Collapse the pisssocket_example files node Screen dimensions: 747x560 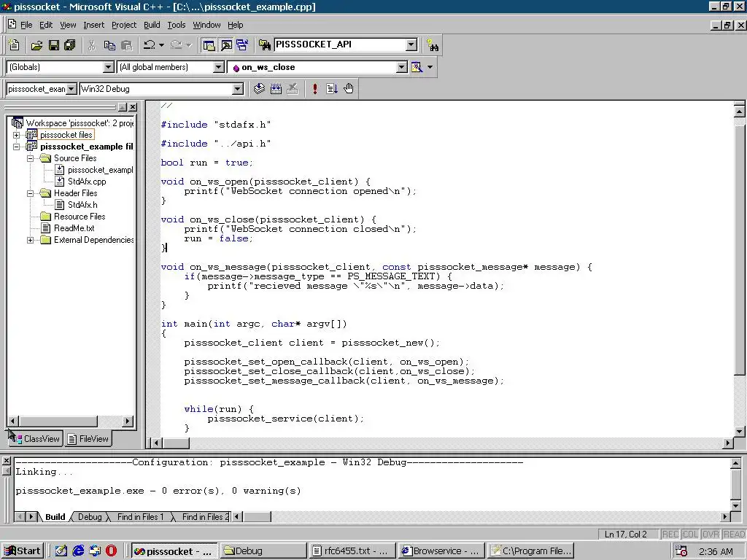(16, 147)
